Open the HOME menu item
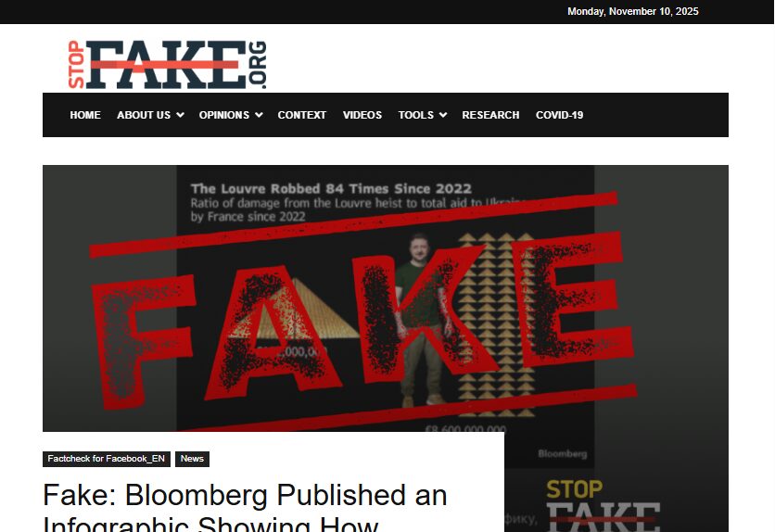This screenshot has width=775, height=532. tap(85, 115)
